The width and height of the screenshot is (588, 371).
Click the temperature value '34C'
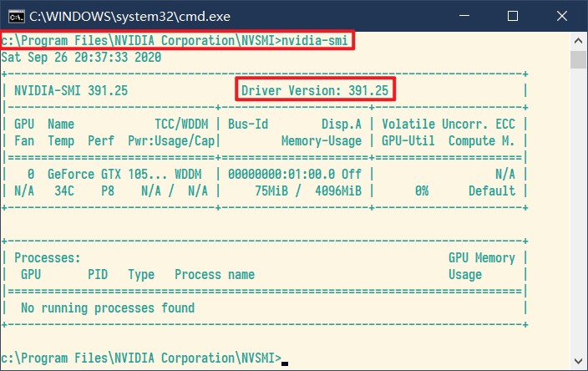(64, 191)
